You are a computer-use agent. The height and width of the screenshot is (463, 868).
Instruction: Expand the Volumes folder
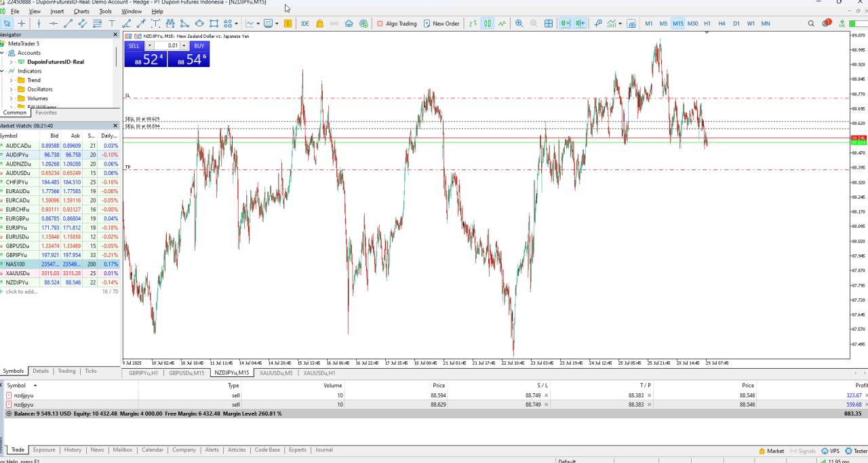coord(11,98)
